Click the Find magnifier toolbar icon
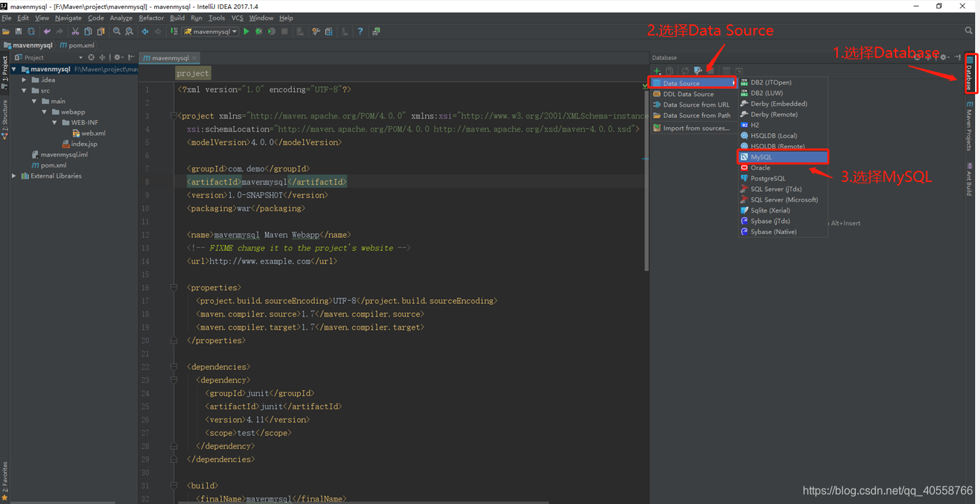Viewport: 980px width, 504px height. (x=116, y=31)
